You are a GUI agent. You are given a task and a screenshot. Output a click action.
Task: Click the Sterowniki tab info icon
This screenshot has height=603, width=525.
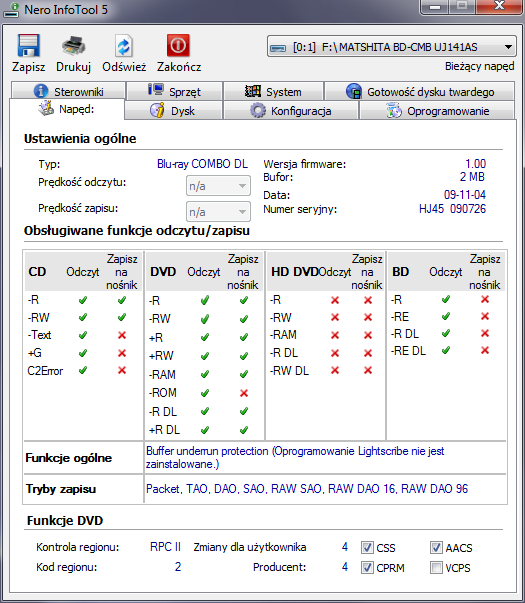tap(41, 91)
